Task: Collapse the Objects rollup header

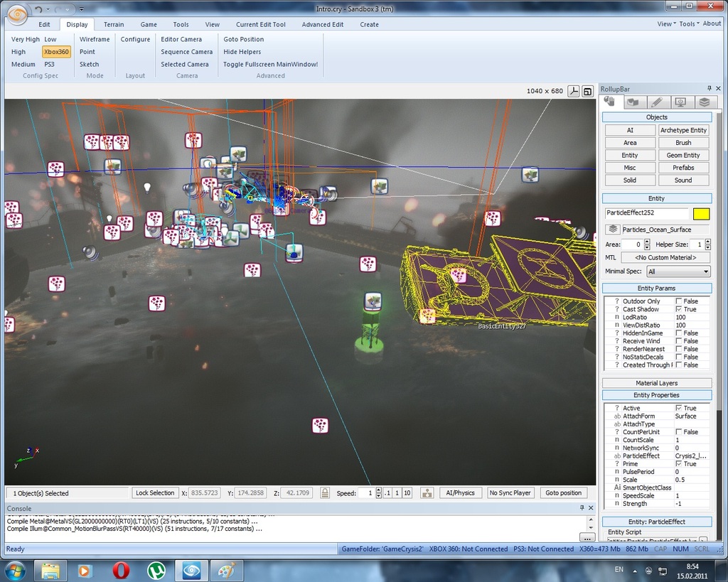Action: [656, 117]
